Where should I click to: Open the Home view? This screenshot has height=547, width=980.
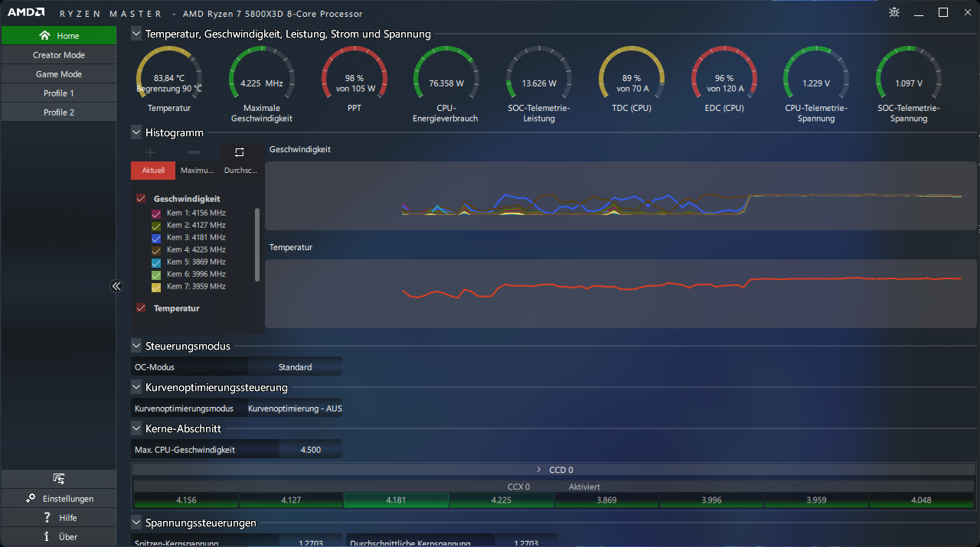pos(58,35)
